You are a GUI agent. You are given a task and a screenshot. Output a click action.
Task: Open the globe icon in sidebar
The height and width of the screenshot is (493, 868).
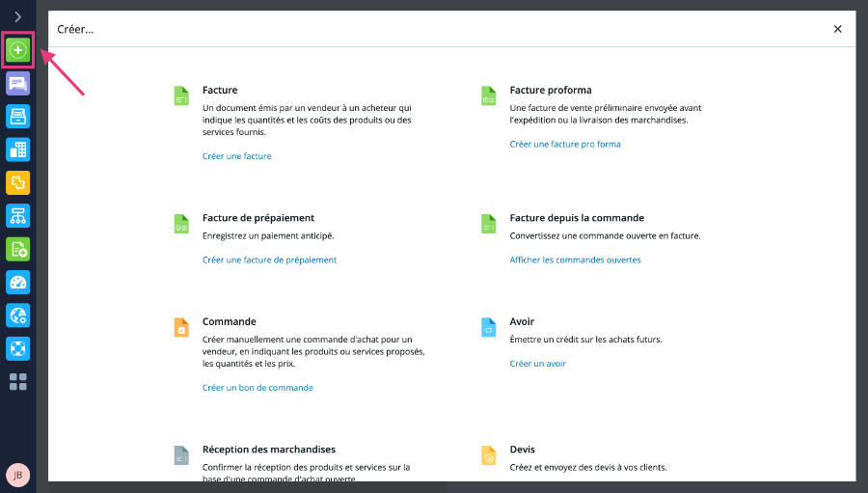18,315
